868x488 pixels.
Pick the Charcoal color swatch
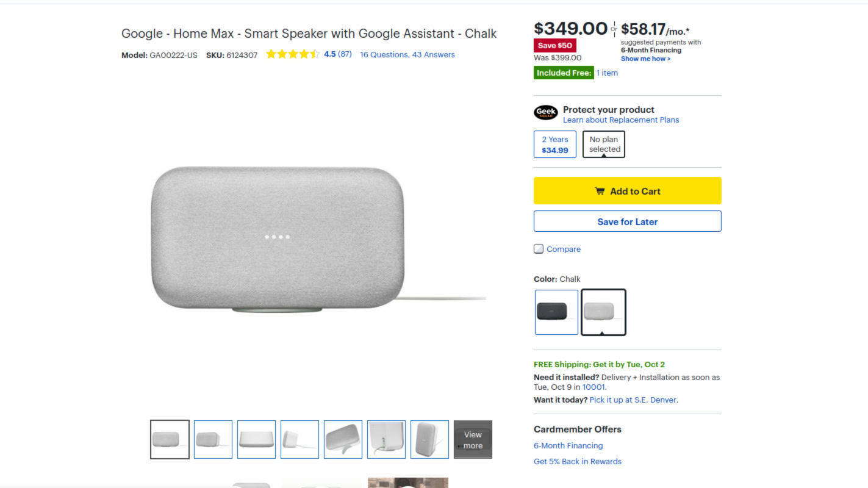[556, 312]
